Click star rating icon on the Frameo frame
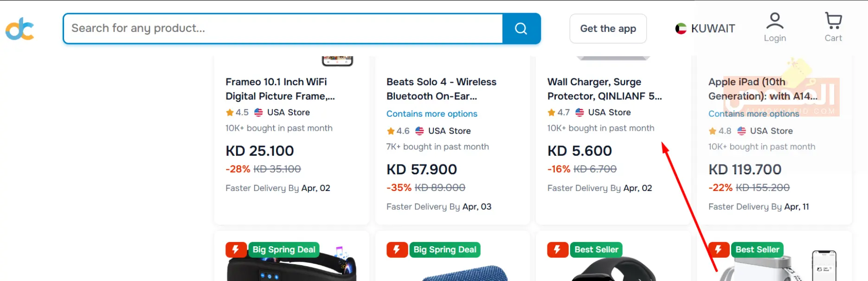868x281 pixels. pos(230,112)
